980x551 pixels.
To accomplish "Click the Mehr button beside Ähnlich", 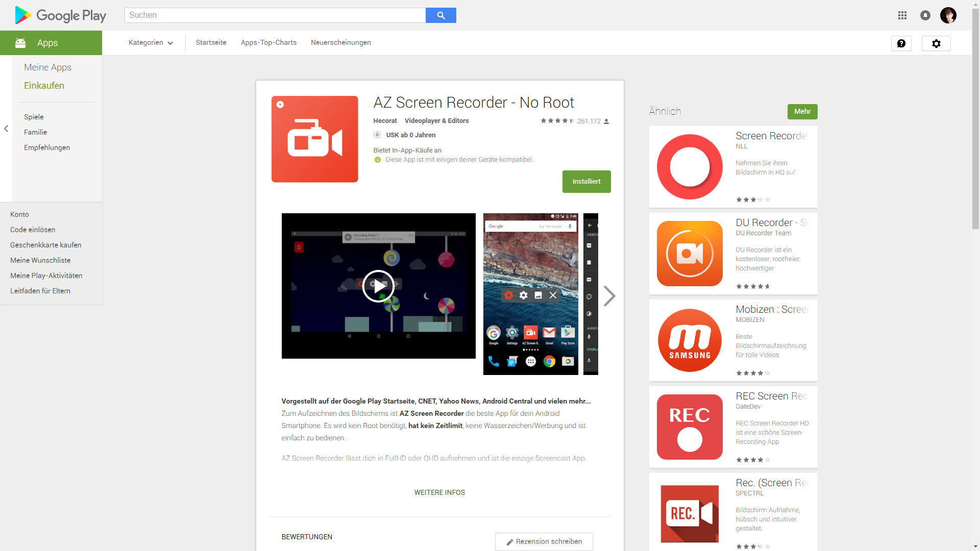I will (802, 112).
